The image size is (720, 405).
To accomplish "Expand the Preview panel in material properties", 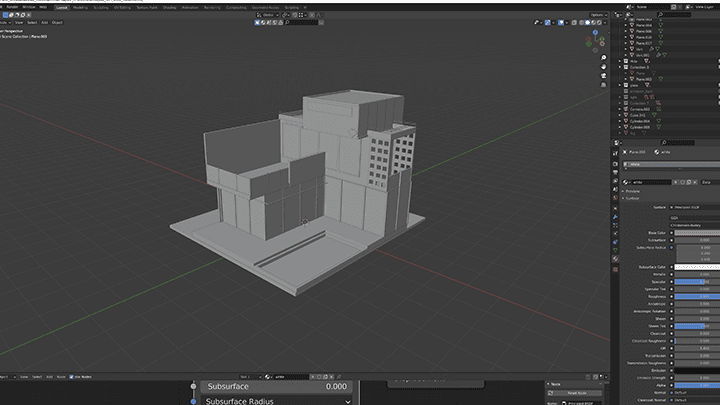I will [x=634, y=191].
